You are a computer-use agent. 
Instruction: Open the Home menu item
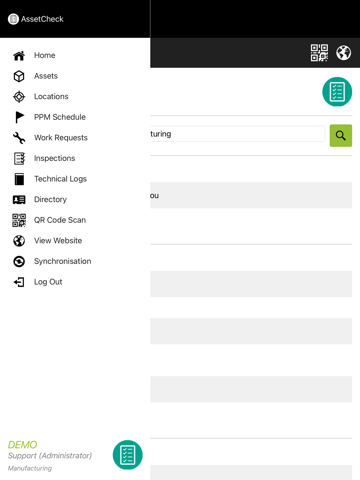[x=45, y=55]
